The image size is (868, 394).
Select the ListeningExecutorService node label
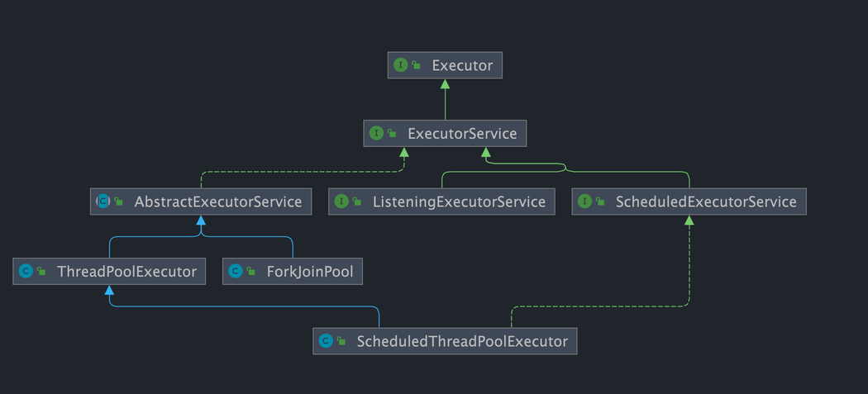pos(459,202)
